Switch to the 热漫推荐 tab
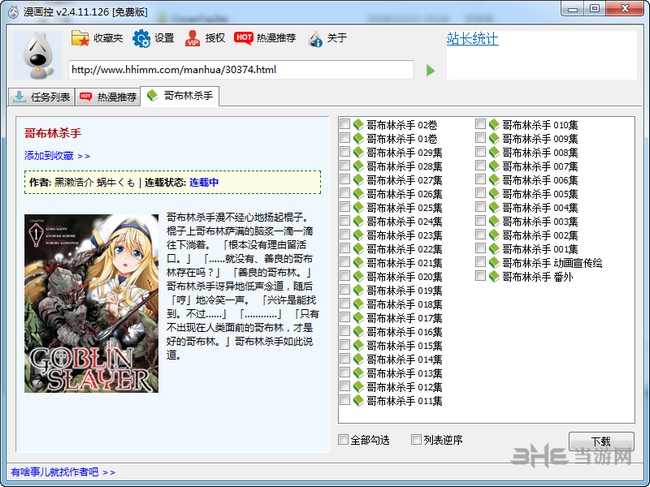 click(x=108, y=97)
